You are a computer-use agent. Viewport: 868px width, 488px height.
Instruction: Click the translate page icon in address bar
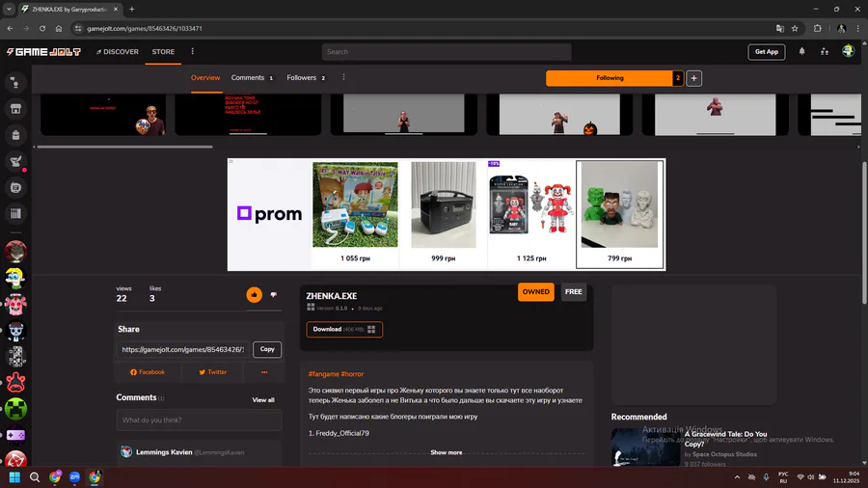(780, 28)
